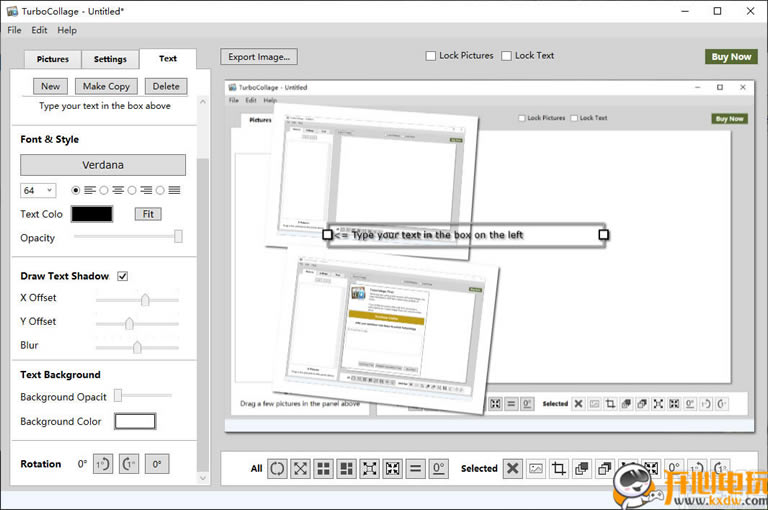768x510 pixels.
Task: Switch to the Settings tab
Action: [x=110, y=60]
